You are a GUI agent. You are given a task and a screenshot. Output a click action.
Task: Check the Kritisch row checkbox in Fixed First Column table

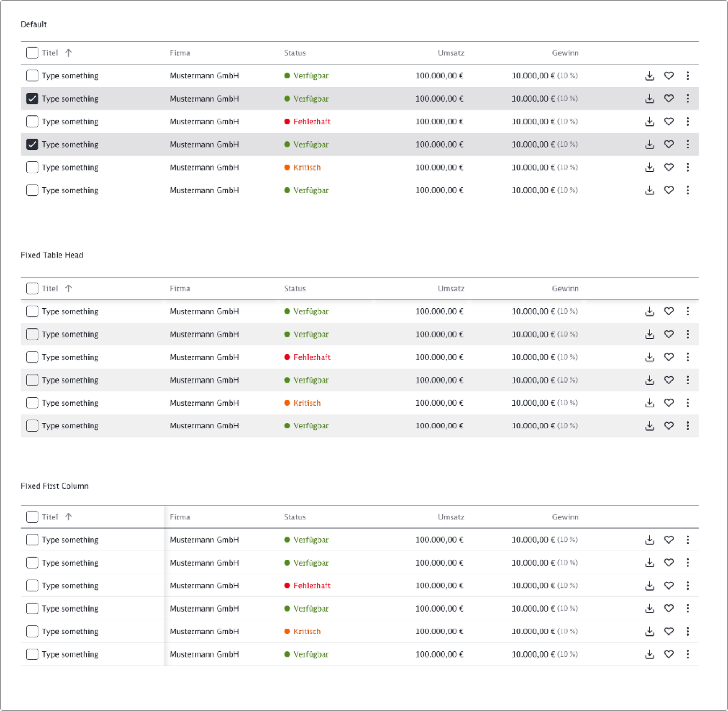pyautogui.click(x=32, y=631)
